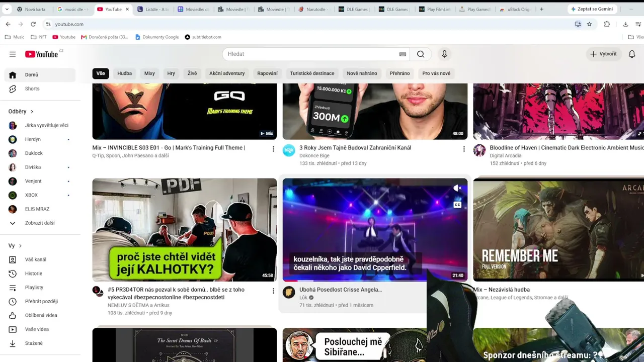Switch to the uBlock Origin tab

pos(516,9)
